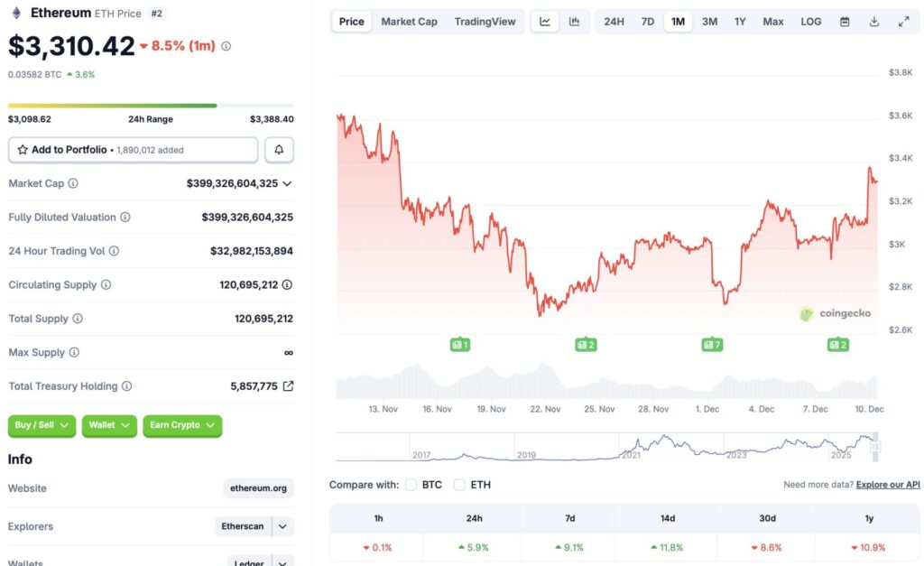The height and width of the screenshot is (566, 924).
Task: Click the notification bell icon
Action: 280,149
